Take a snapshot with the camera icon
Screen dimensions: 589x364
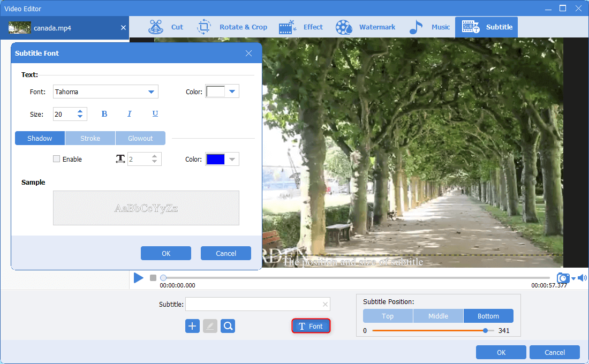point(563,278)
